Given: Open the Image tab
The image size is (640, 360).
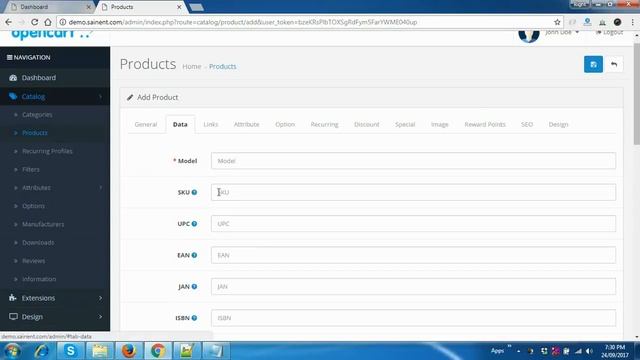Looking at the screenshot, I should point(440,124).
